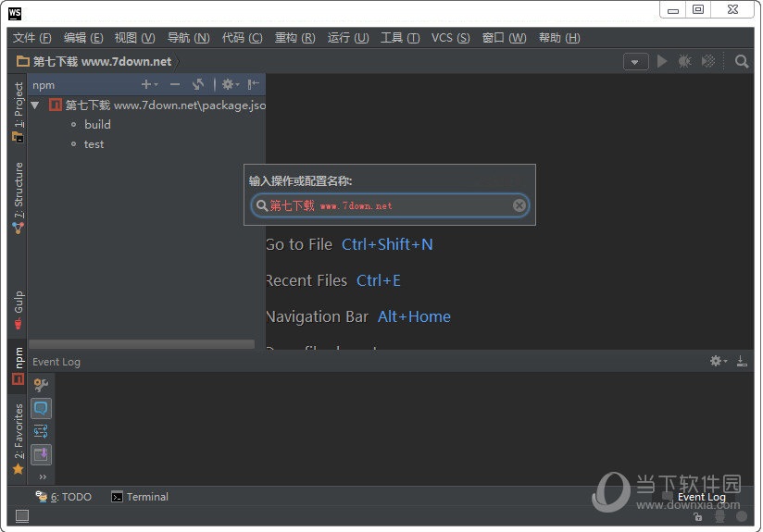The height and width of the screenshot is (532, 763).
Task: Open the npm panel settings gear
Action: point(231,84)
